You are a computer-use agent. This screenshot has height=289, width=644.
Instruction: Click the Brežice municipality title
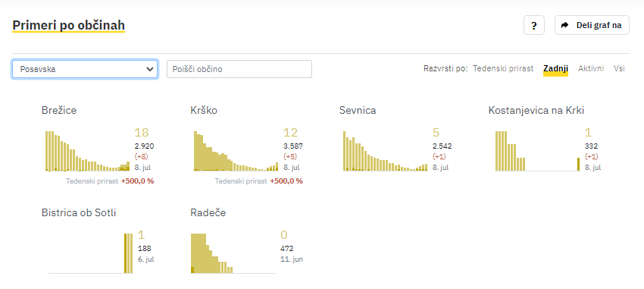59,110
